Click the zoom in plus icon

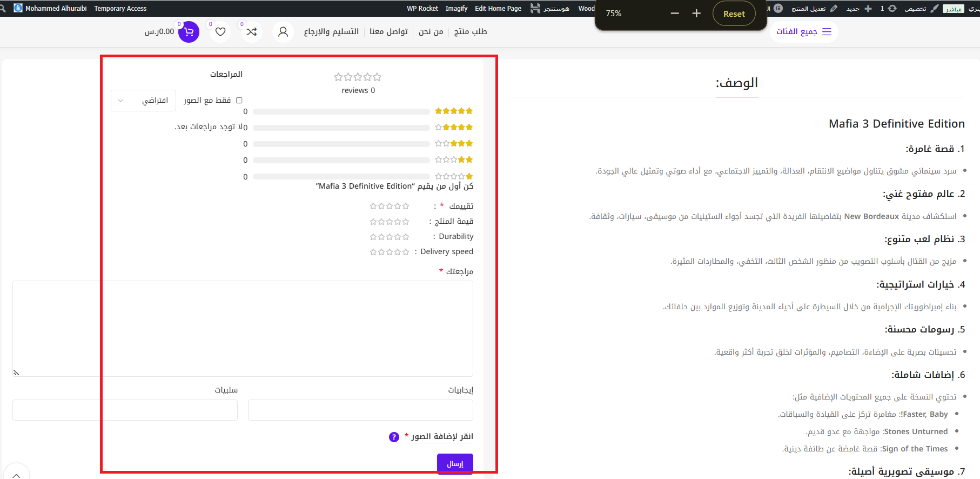click(696, 14)
